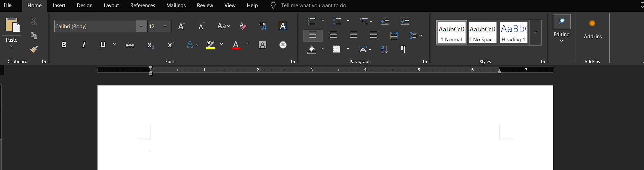Justify the text alignment
The width and height of the screenshot is (644, 170).
374,35
